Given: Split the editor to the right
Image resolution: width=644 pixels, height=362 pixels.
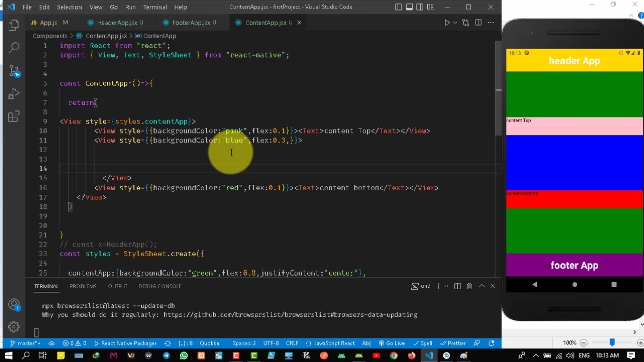Looking at the screenshot, I should coord(478,23).
